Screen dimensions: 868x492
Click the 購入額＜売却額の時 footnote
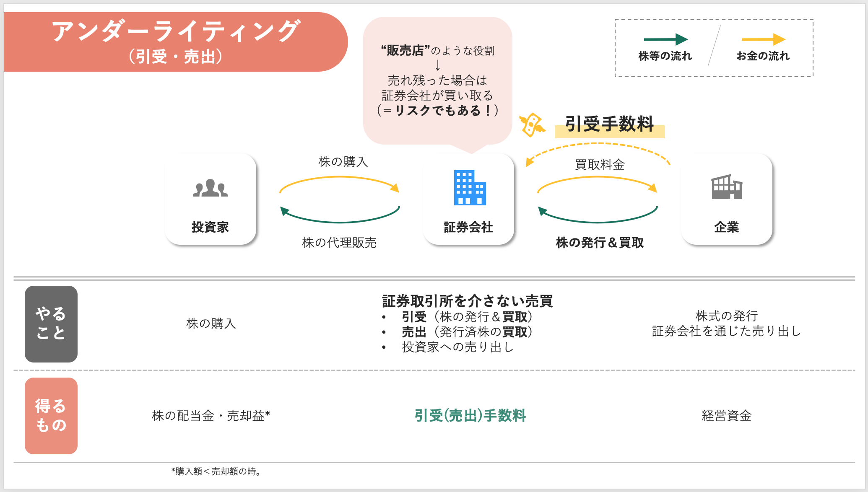click(x=215, y=471)
